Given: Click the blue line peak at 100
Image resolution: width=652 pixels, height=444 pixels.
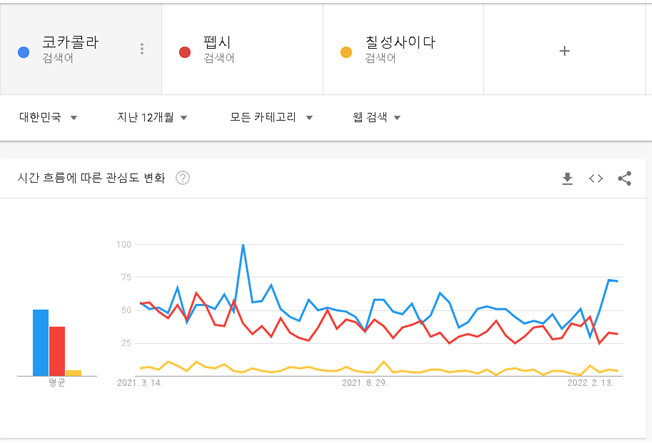Looking at the screenshot, I should pyautogui.click(x=243, y=245).
